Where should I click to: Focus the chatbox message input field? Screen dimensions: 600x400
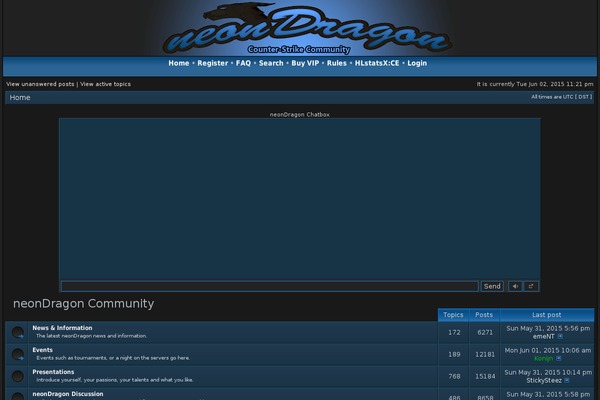[270, 286]
